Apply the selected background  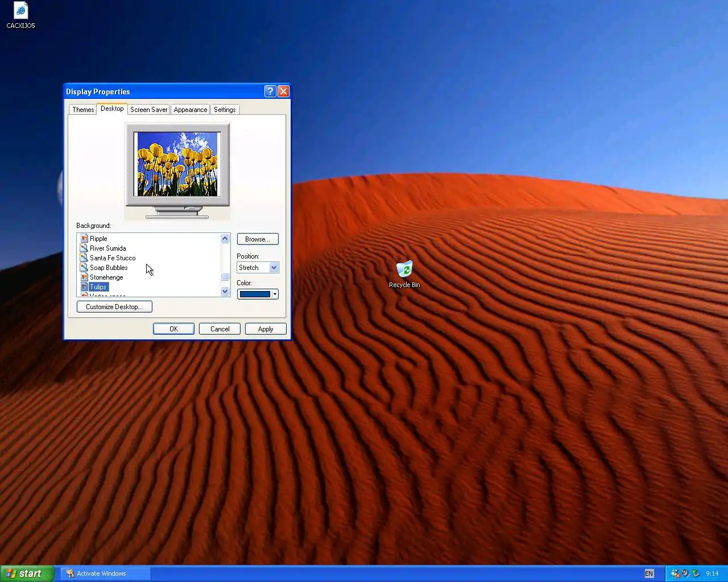pyautogui.click(x=266, y=329)
